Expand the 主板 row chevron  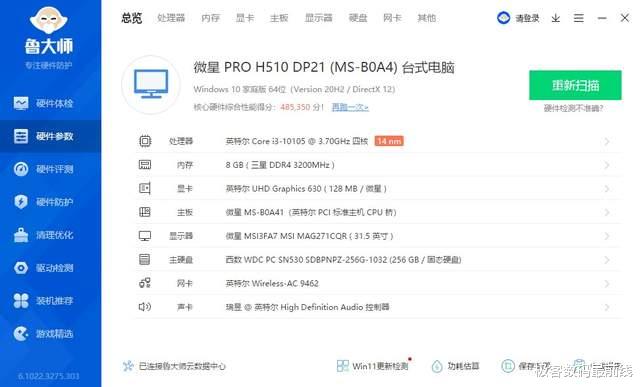tap(607, 212)
